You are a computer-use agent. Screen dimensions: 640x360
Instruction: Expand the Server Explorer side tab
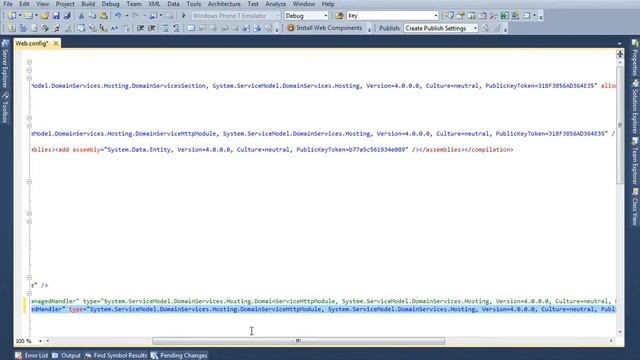tap(5, 64)
